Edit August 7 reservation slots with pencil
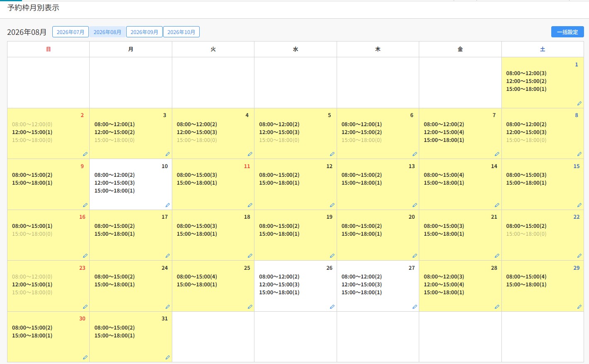The width and height of the screenshot is (589, 364). [497, 154]
